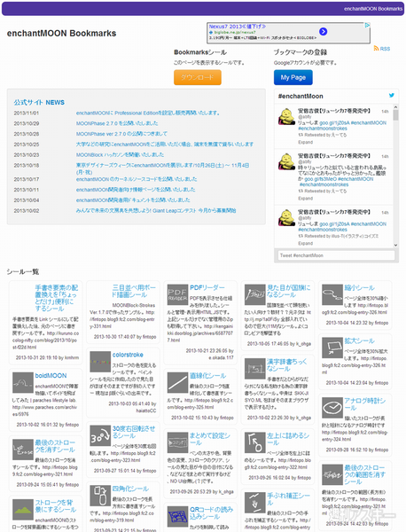Open the 2013/11/01 Professional Edition news link

point(148,113)
